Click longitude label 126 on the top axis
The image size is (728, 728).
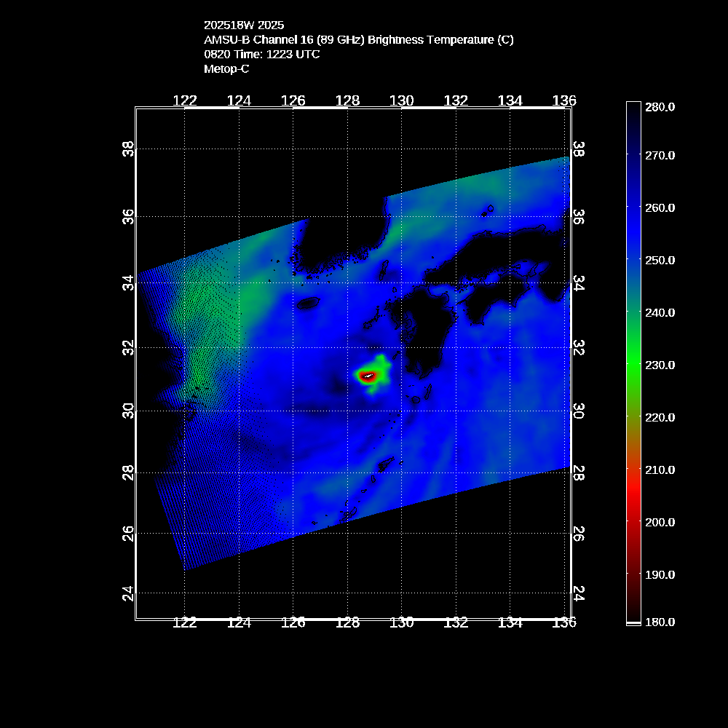point(293,100)
